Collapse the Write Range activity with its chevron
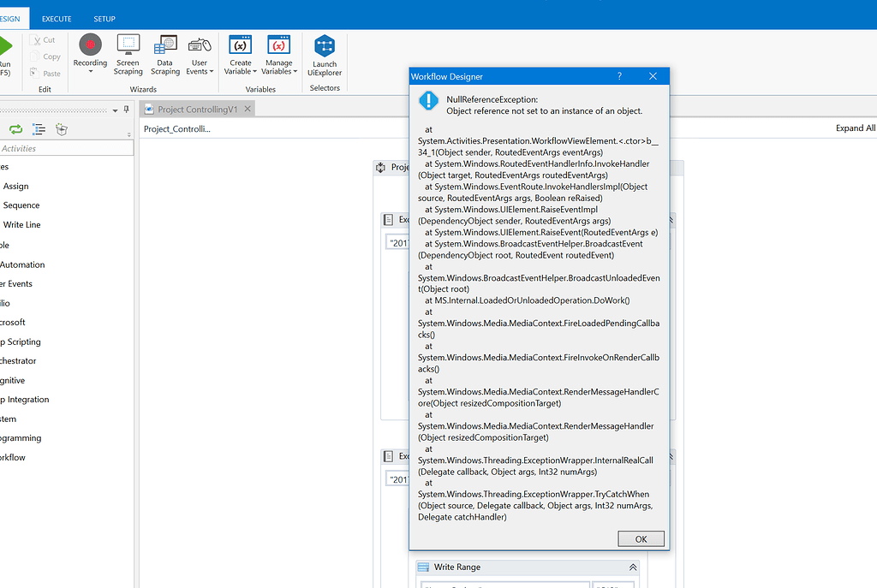877x588 pixels. (632, 567)
